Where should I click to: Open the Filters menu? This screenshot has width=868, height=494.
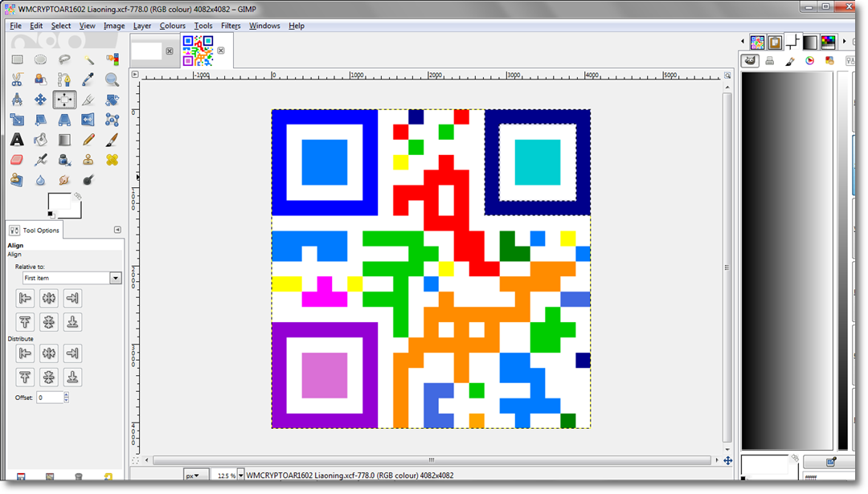[x=231, y=26]
